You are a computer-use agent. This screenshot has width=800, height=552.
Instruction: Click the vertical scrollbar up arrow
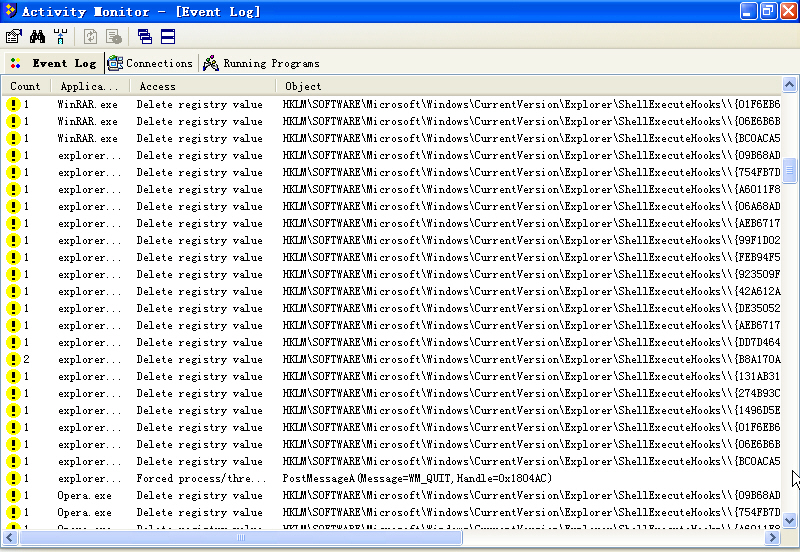789,85
